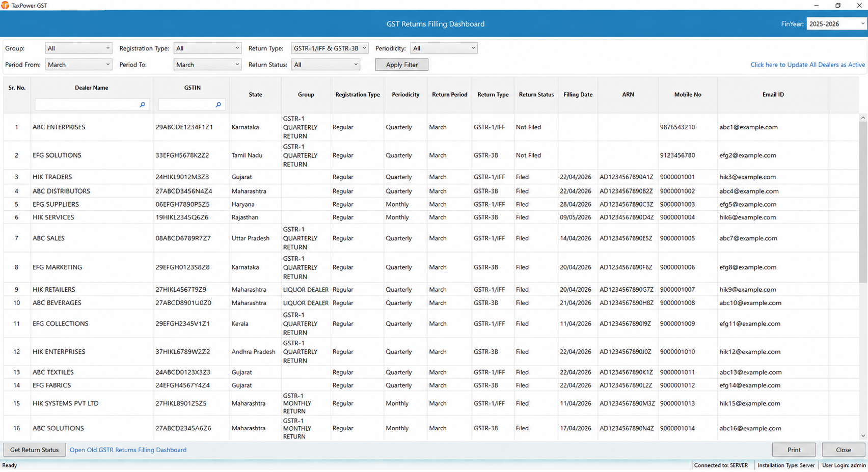Open the Period From month dropdown
Image resolution: width=868 pixels, height=472 pixels.
click(x=78, y=65)
